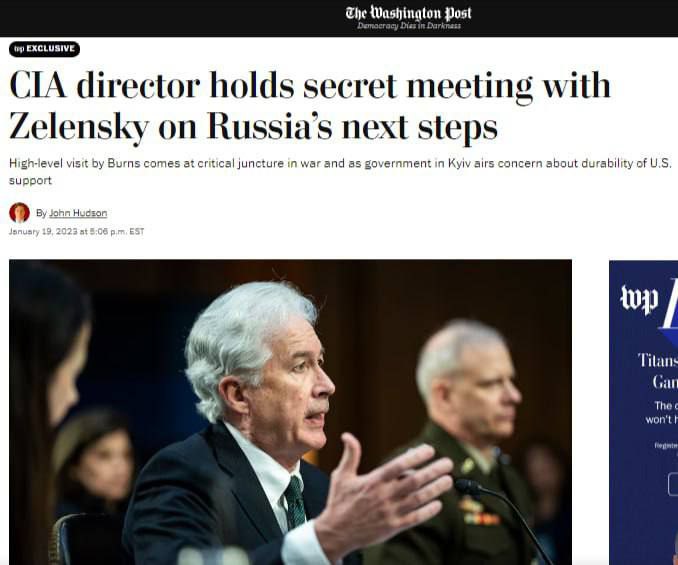Click the black header bar beside the masthead
The image size is (678, 565).
click(173, 18)
